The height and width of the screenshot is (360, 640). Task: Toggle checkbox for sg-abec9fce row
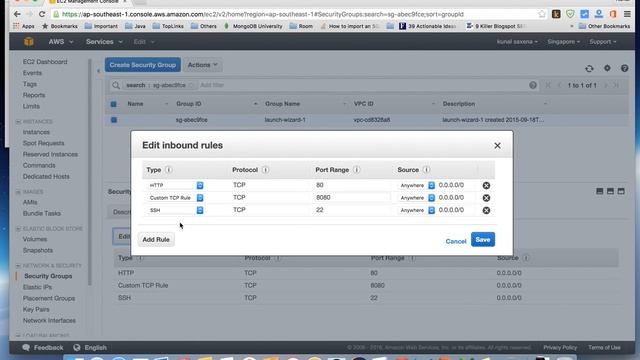114,120
